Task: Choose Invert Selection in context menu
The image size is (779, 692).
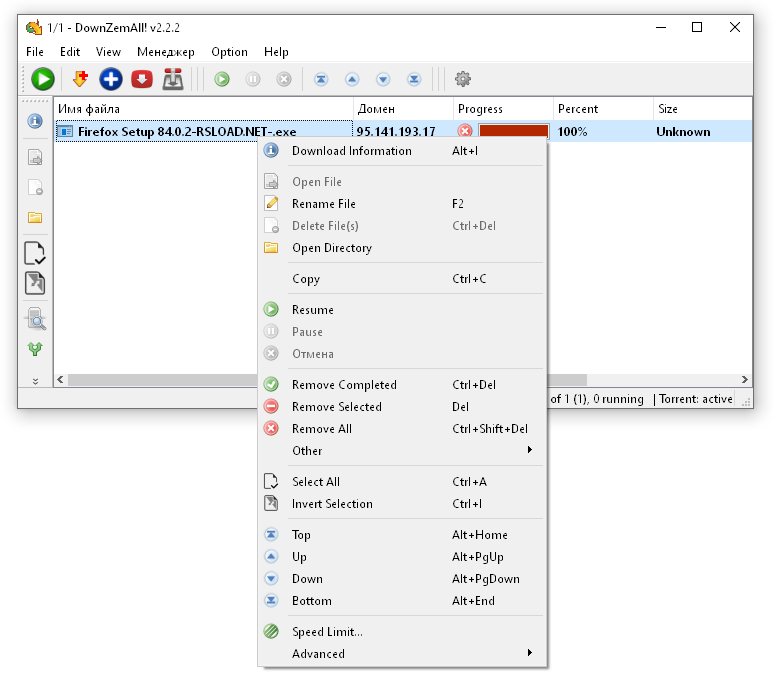Action: click(402, 503)
